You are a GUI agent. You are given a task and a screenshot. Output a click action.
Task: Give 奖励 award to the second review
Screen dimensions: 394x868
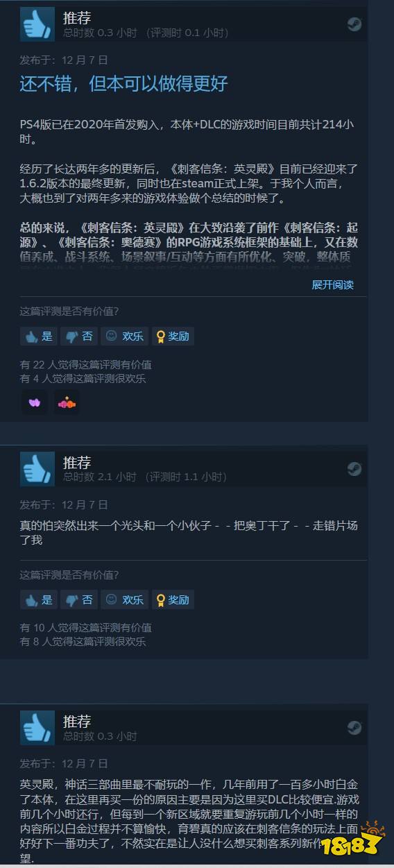pyautogui.click(x=173, y=599)
